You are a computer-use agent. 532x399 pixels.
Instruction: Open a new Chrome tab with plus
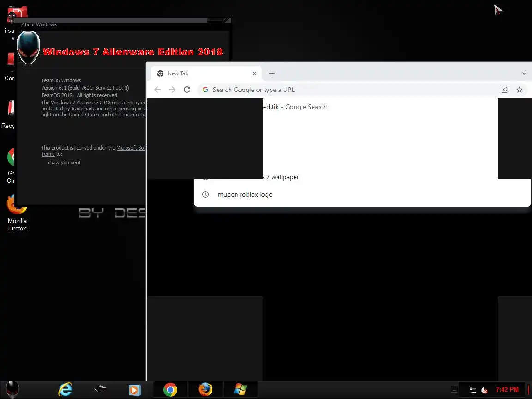pos(272,73)
